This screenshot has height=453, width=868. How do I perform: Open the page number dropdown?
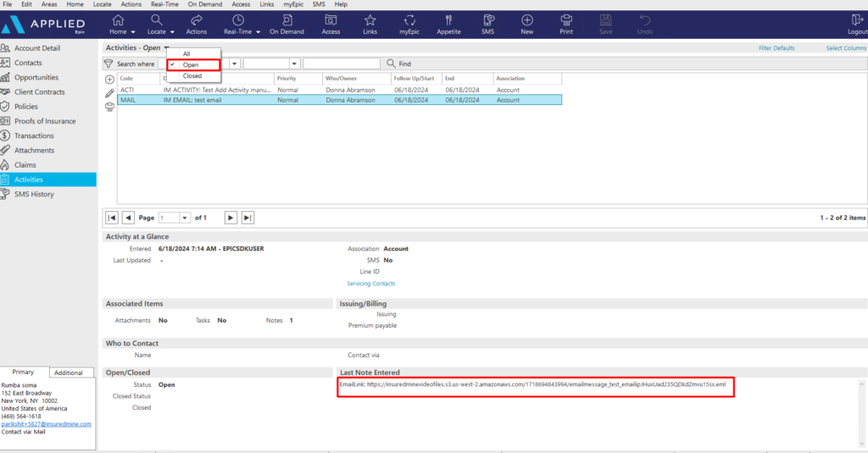[x=184, y=218]
